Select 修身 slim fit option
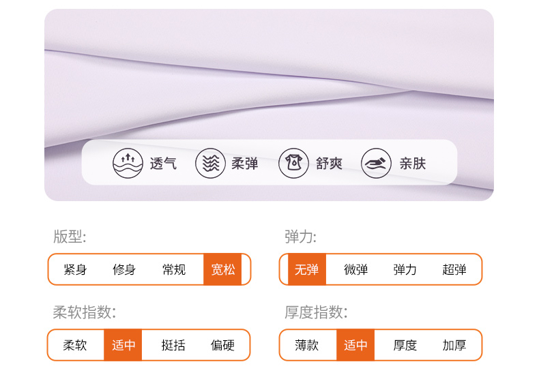This screenshot has height=392, width=539. coord(124,269)
